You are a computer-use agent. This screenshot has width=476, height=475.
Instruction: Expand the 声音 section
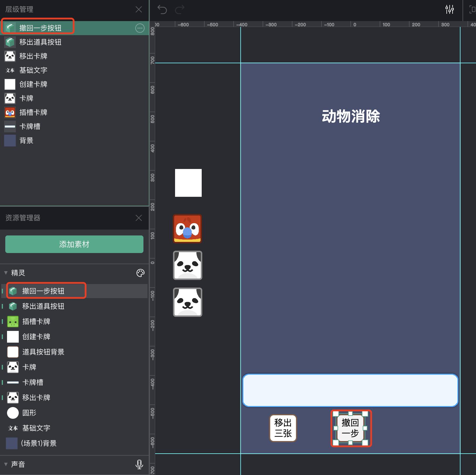[x=6, y=464]
